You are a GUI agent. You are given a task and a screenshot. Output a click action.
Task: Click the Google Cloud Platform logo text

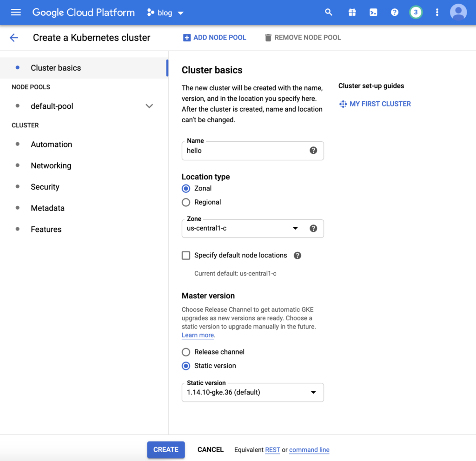pyautogui.click(x=84, y=13)
